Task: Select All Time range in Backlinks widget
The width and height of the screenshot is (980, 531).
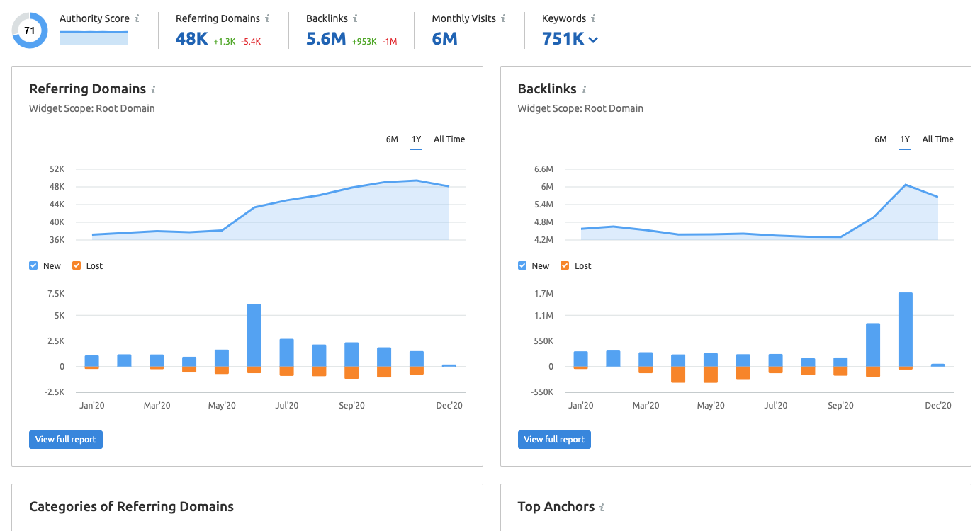Action: click(x=937, y=139)
